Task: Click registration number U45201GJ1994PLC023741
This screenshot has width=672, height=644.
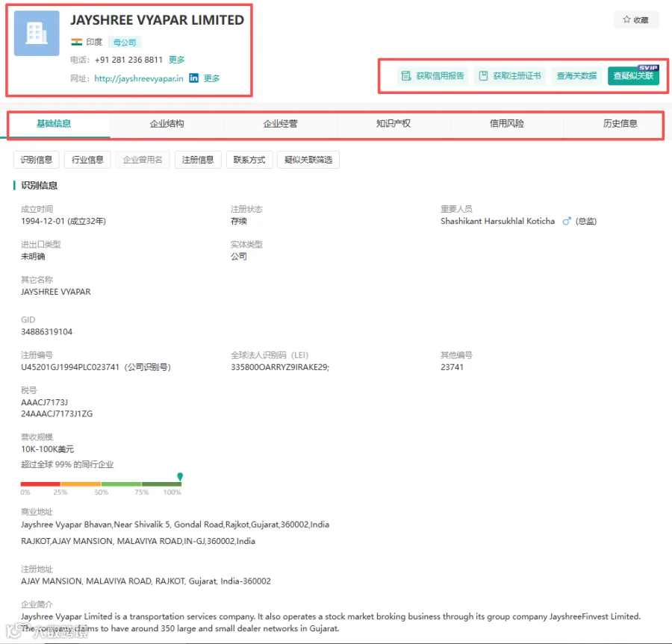Action: point(70,367)
